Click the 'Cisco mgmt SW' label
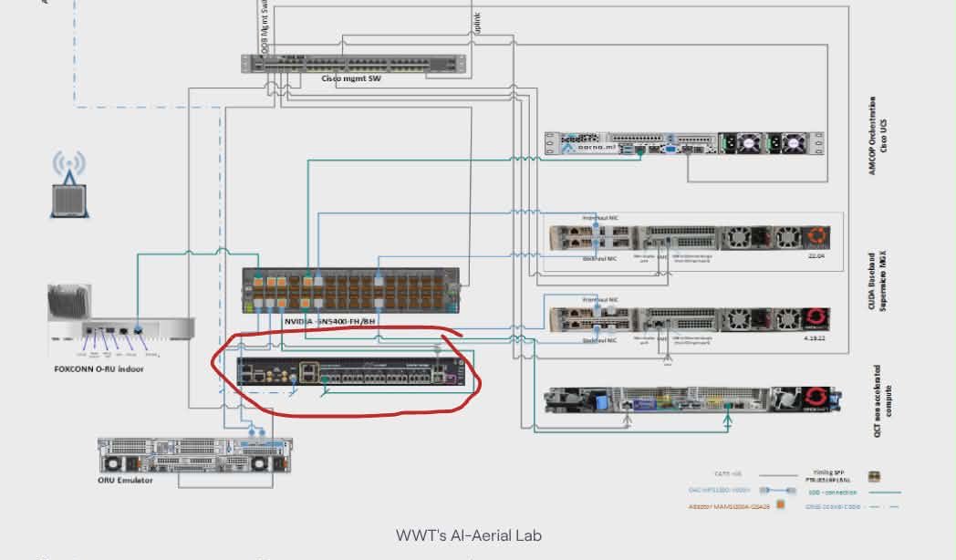 tap(351, 78)
